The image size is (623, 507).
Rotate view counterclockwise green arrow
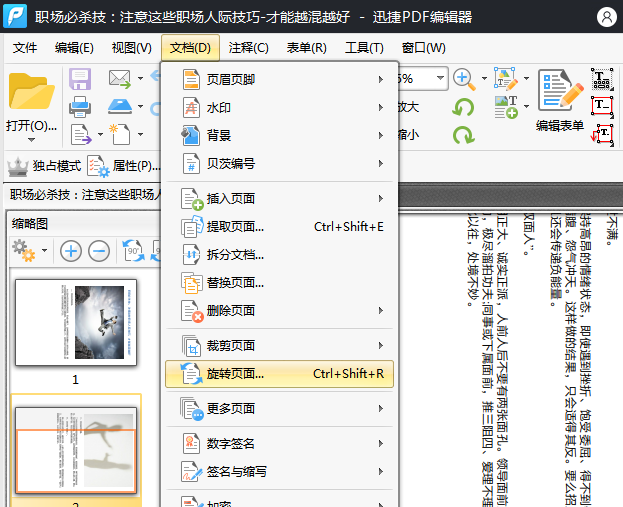(463, 107)
